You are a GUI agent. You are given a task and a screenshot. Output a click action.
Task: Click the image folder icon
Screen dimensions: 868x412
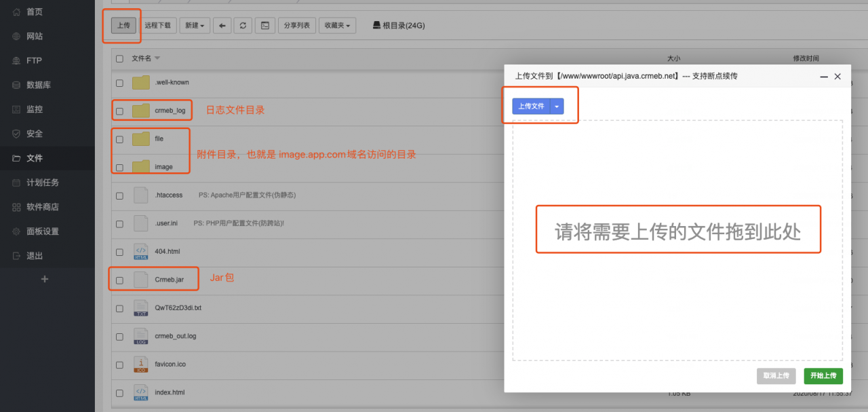(141, 167)
